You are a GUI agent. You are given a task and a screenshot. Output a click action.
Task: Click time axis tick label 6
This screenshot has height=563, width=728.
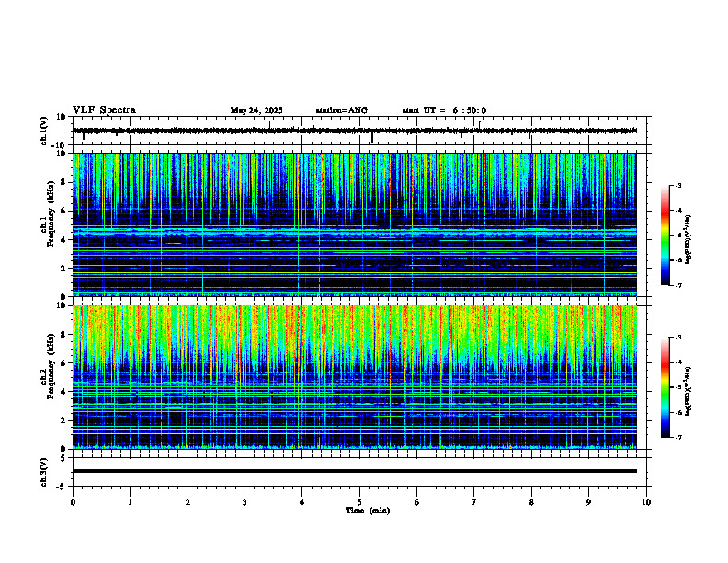(417, 502)
